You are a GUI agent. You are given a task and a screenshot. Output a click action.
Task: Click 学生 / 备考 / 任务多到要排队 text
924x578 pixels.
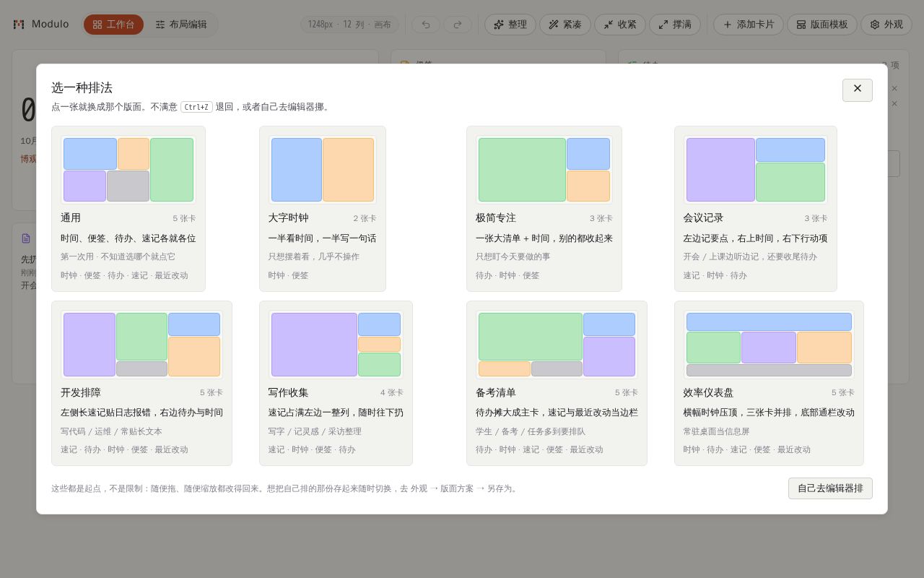click(x=531, y=431)
